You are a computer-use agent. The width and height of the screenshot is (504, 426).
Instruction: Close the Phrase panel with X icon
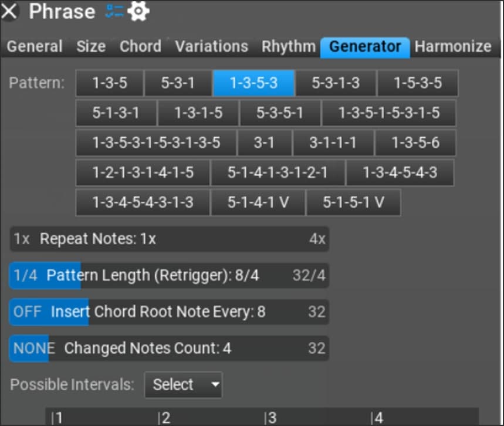pyautogui.click(x=10, y=11)
